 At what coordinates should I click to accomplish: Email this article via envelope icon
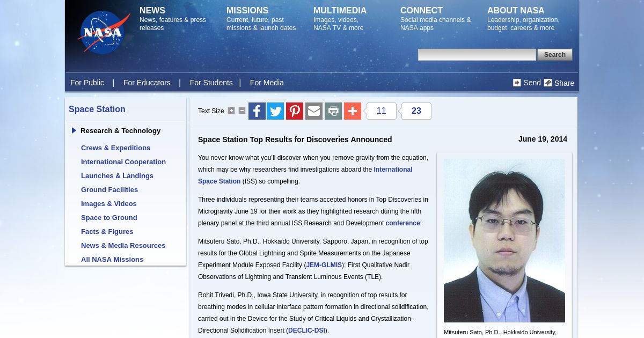pyautogui.click(x=314, y=111)
